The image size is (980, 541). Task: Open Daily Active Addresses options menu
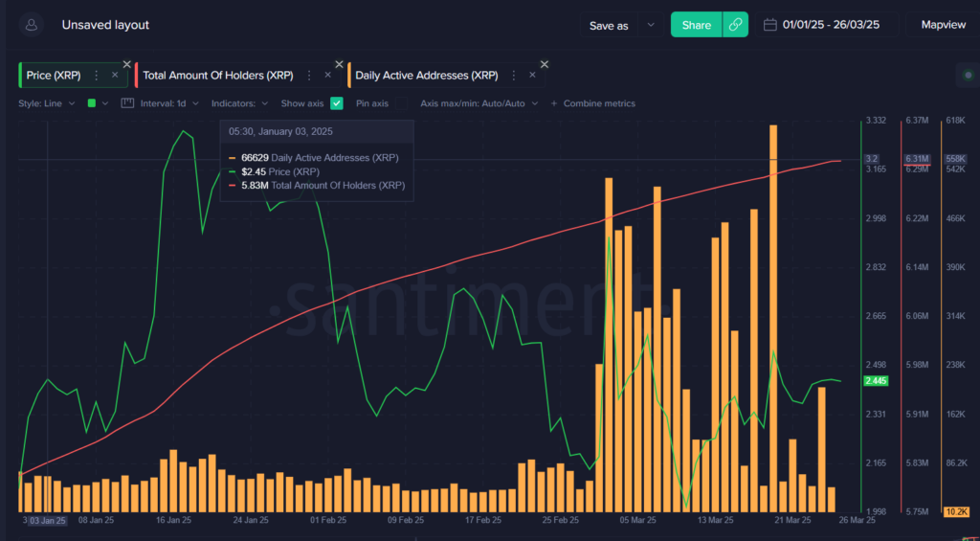click(x=513, y=75)
